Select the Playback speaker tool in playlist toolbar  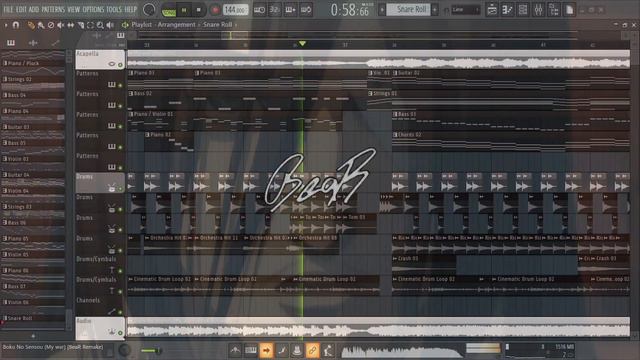pyautogui.click(x=110, y=25)
